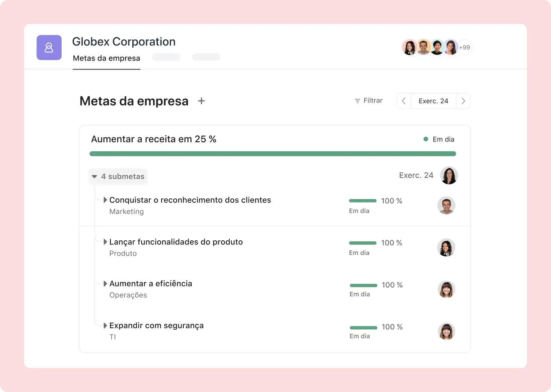Click the Globex Corporation title
The image size is (551, 392).
pyautogui.click(x=124, y=42)
